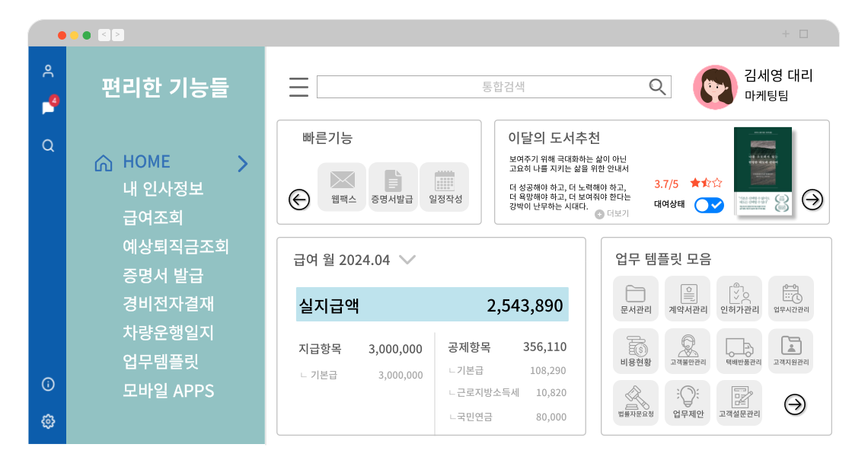Click the book rating stars
The image size is (868, 457).
706,184
